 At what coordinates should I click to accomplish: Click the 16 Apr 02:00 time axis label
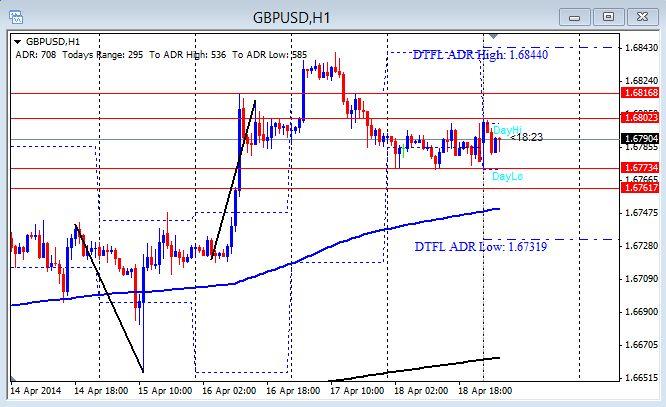pos(229,390)
